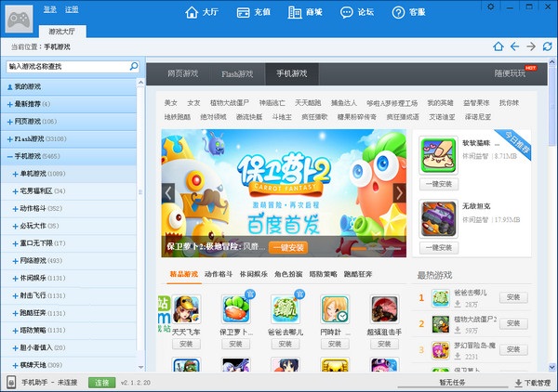The height and width of the screenshot is (392, 558).
Task: Select 角色扮演 category tab
Action: coord(288,274)
